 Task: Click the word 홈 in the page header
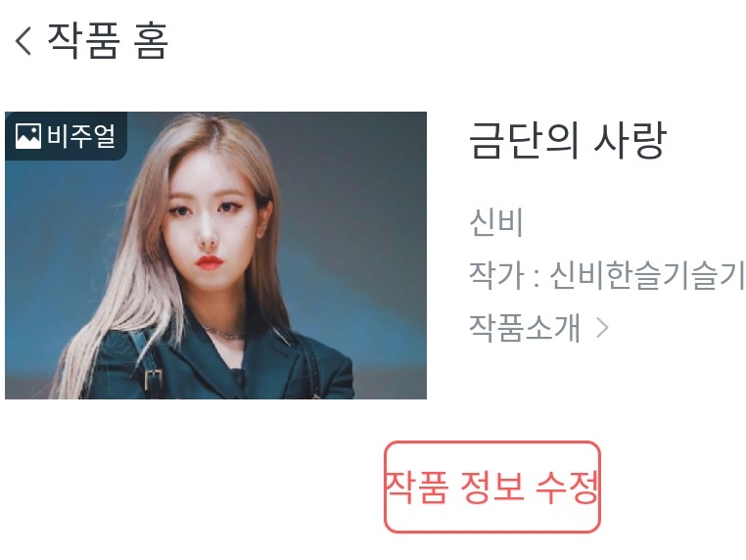(151, 41)
